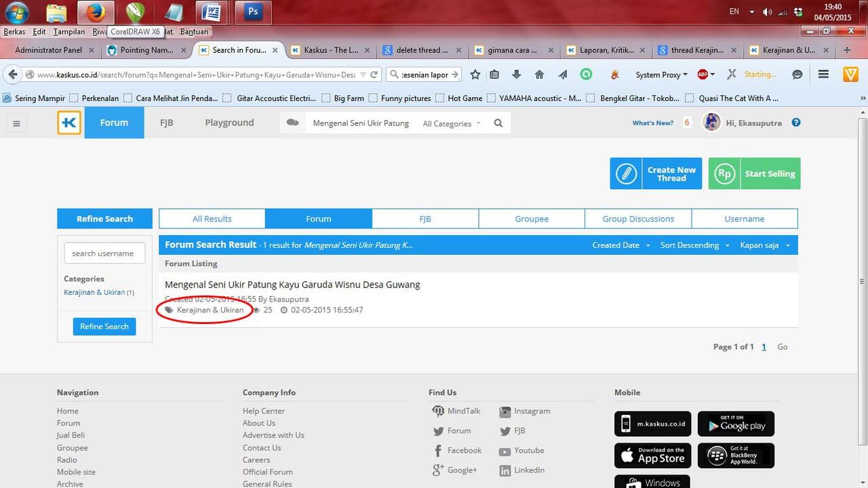Open the MindTalk social link
This screenshot has width=868, height=488.
click(456, 411)
